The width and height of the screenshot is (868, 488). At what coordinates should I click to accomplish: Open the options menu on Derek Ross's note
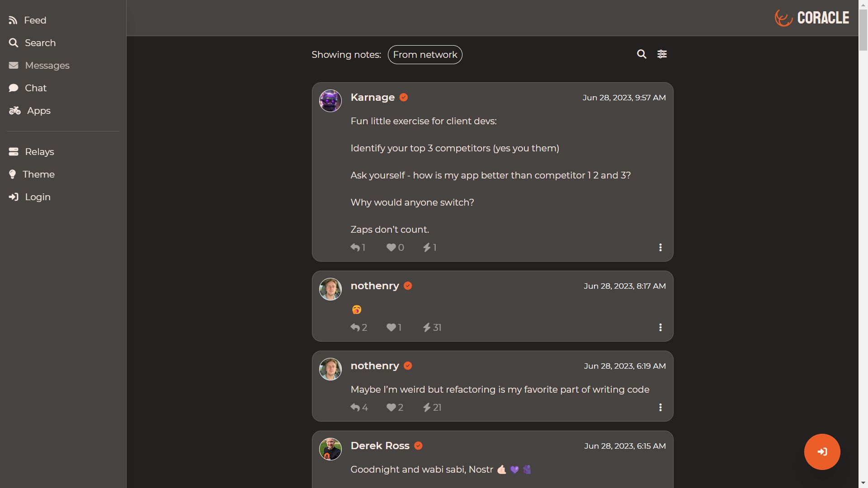pyautogui.click(x=660, y=486)
